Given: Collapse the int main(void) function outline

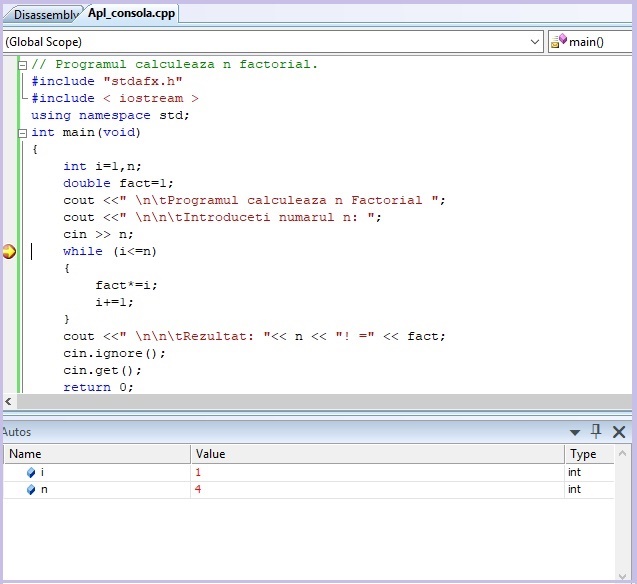Looking at the screenshot, I should 23,133.
